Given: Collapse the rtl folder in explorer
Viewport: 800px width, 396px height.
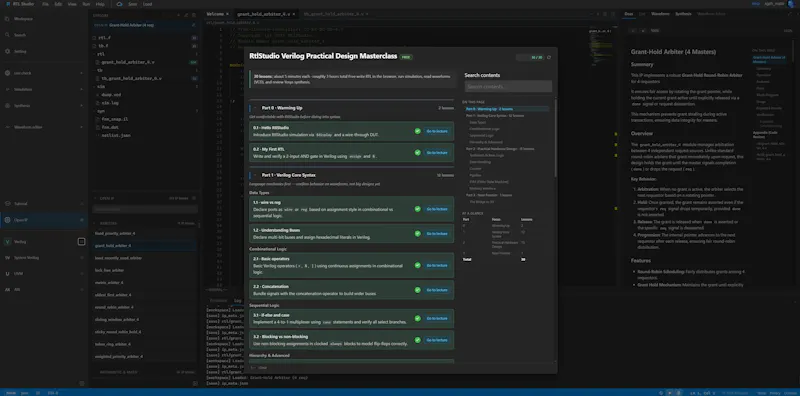Looking at the screenshot, I should click(x=94, y=54).
